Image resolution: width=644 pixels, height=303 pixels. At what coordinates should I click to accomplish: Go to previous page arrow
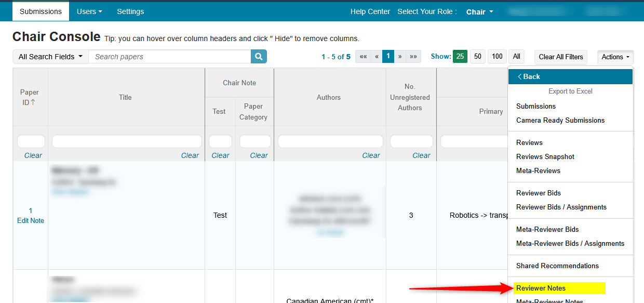pos(377,57)
